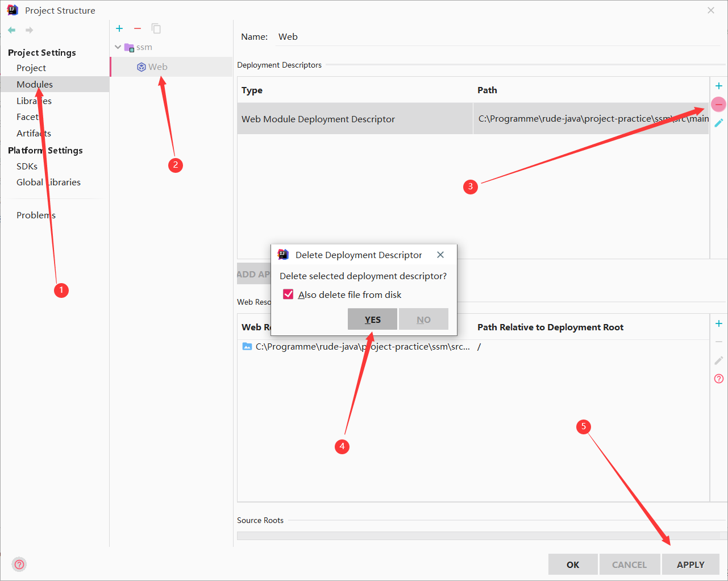Remove selected module with minus icon
The image size is (728, 581).
coord(138,28)
